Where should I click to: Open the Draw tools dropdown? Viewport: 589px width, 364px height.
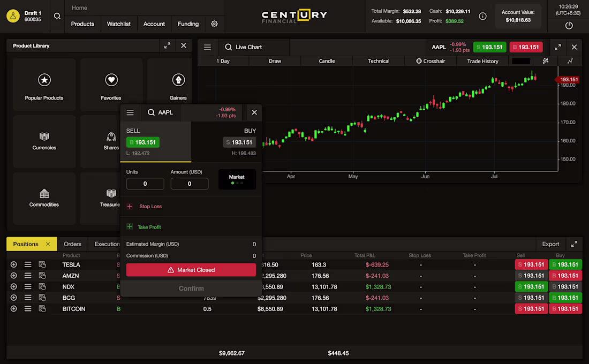[275, 61]
